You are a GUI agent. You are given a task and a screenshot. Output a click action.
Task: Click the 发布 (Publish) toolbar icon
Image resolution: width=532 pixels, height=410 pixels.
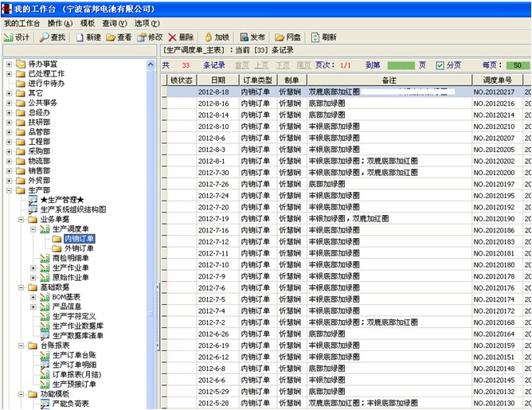point(252,37)
